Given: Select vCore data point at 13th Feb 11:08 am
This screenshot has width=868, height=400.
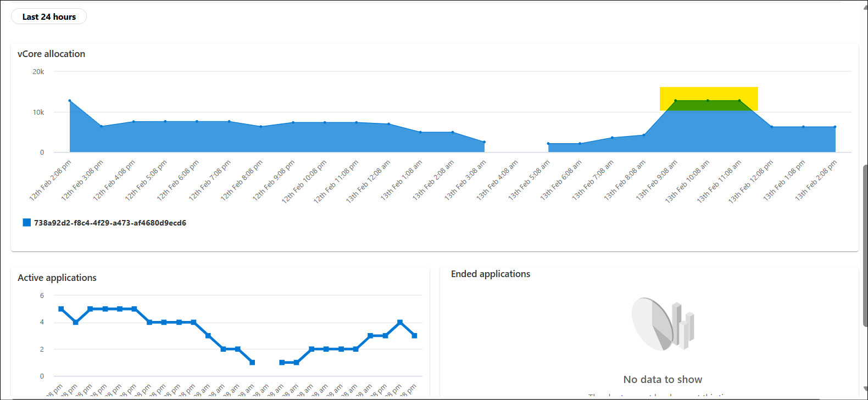Looking at the screenshot, I should (739, 100).
